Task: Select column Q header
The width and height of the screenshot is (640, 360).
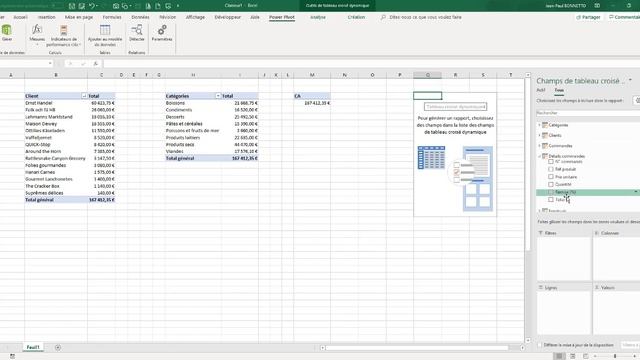Action: click(427, 75)
